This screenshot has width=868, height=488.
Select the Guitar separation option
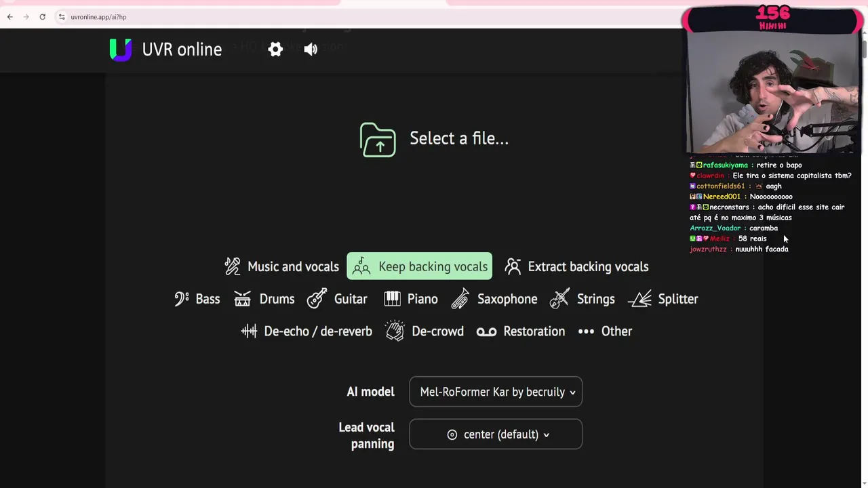[x=337, y=299]
